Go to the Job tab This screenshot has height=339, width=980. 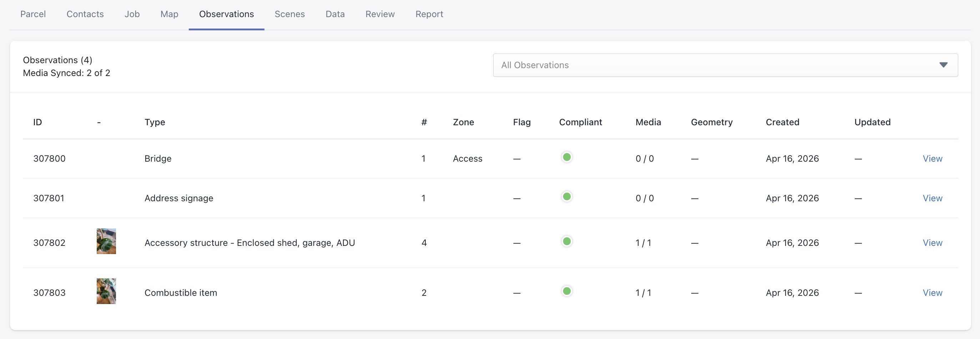(x=132, y=14)
